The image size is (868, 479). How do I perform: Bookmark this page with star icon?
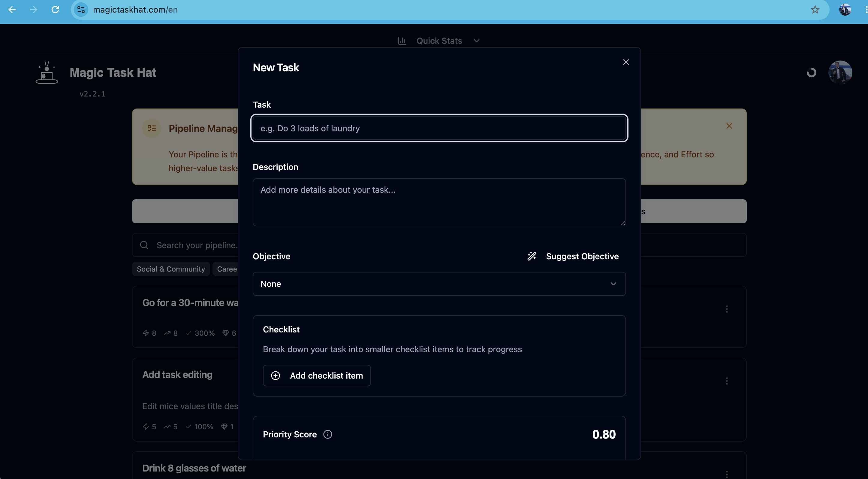click(815, 9)
